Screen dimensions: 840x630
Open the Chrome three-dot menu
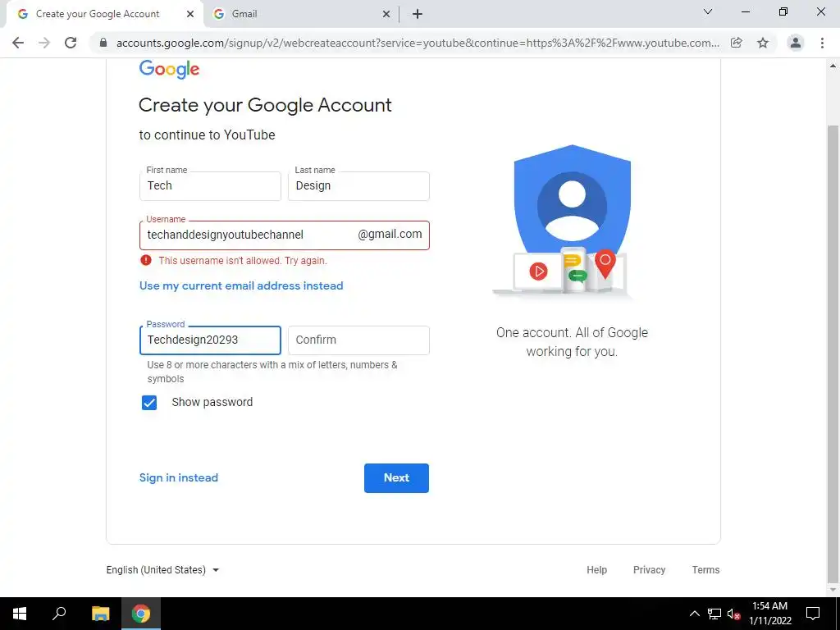pos(822,43)
